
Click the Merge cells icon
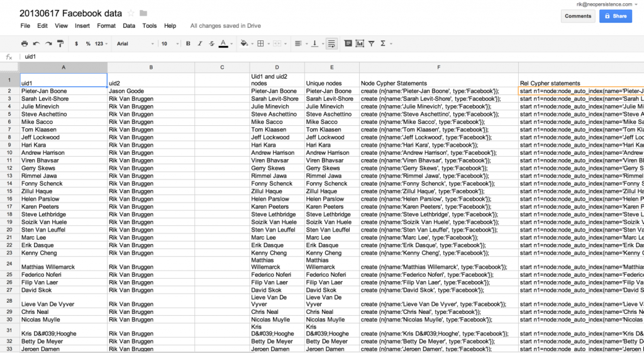pos(277,43)
